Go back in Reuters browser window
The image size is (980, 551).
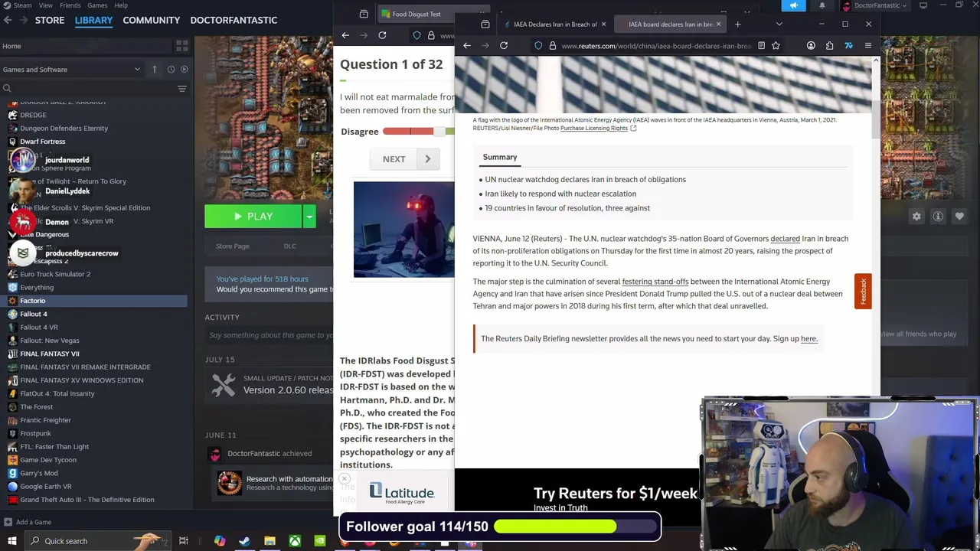[x=467, y=46]
